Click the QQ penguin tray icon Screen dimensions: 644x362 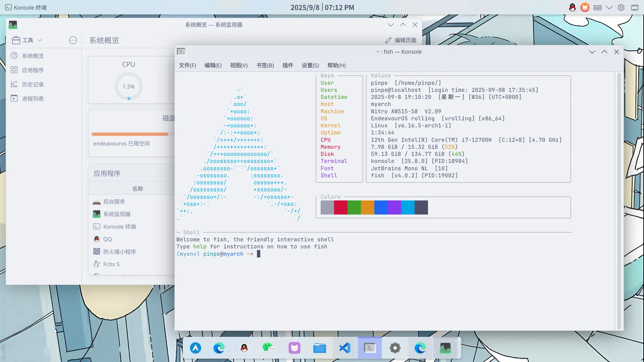(572, 7)
